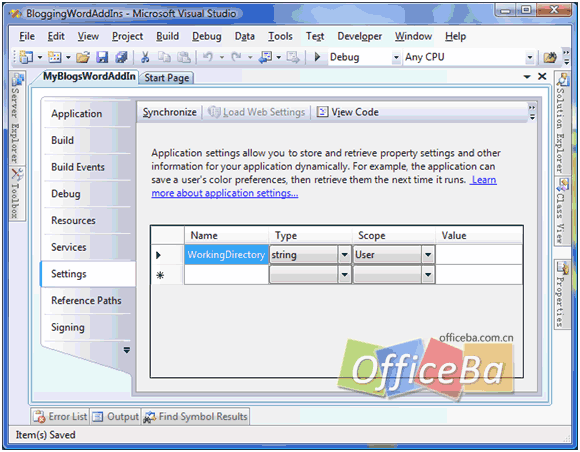Click the main toolbar options overflow arrow
This screenshot has width=580, height=452.
coord(567,57)
